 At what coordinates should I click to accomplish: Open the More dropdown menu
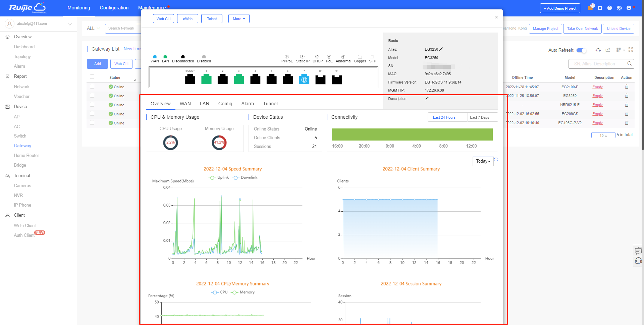(239, 19)
